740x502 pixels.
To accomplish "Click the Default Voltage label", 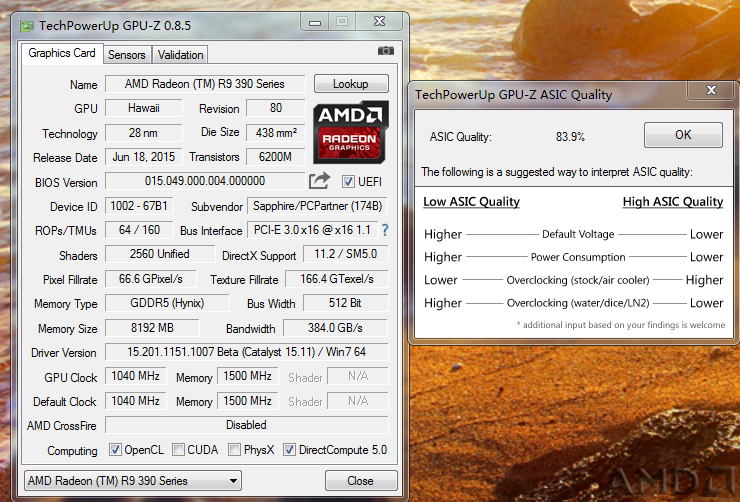I will 578,234.
